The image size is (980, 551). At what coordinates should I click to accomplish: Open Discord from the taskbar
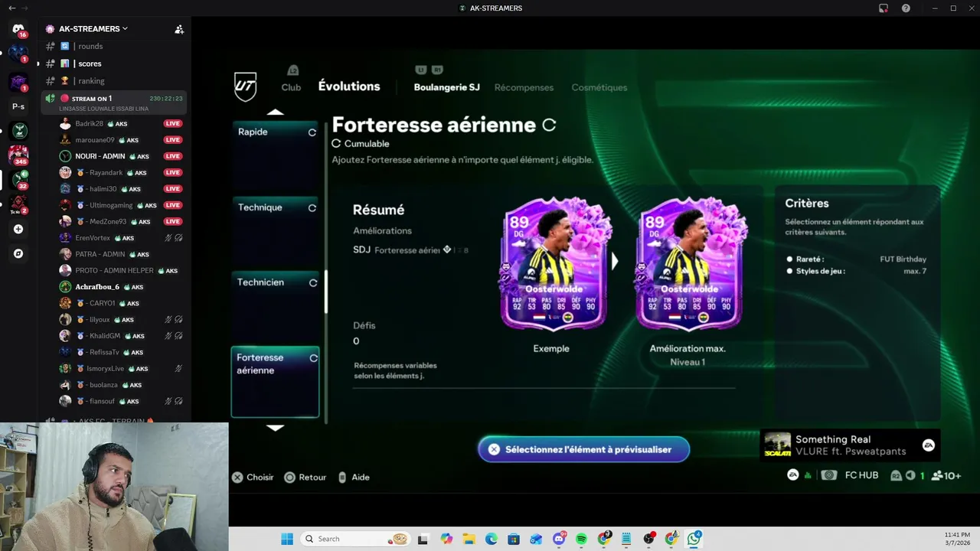[559, 539]
